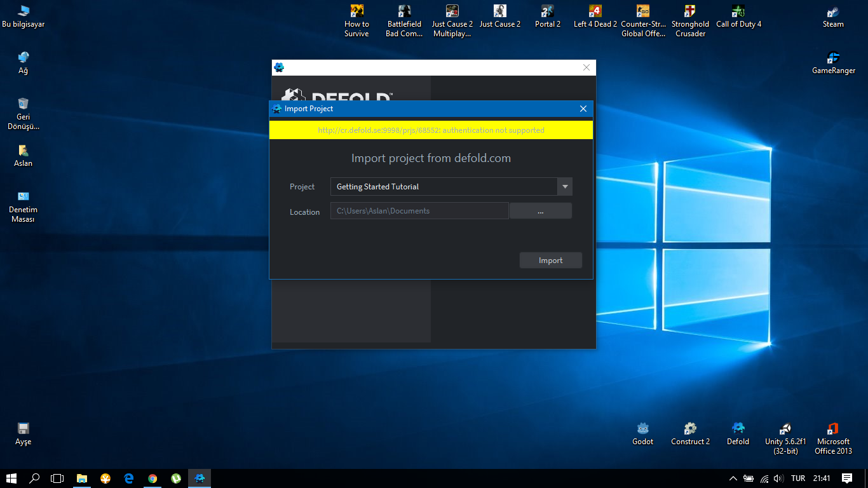This screenshot has width=868, height=488.
Task: Show hidden tray icons chevron
Action: coord(733,478)
